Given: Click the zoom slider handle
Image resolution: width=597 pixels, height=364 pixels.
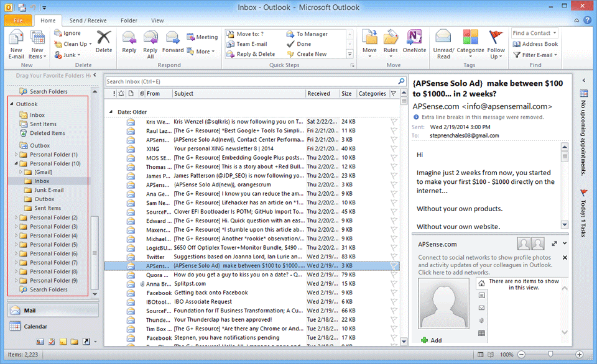Looking at the screenshot, I should [550, 354].
